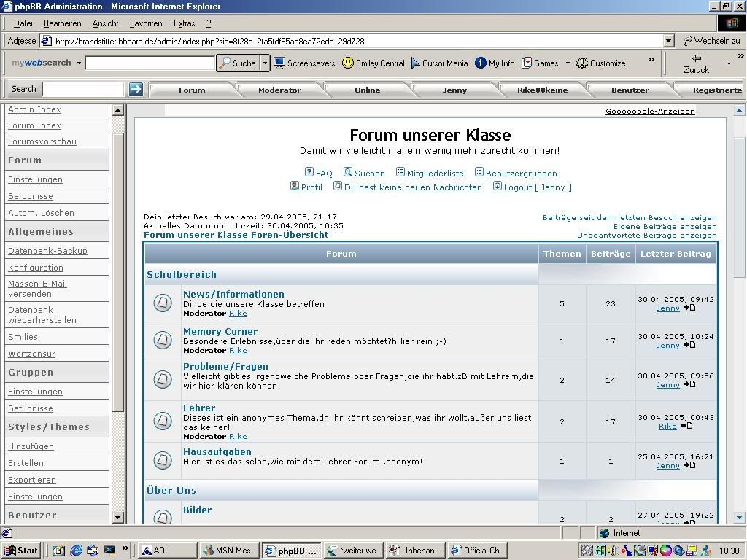Open the Ansicht menu
The width and height of the screenshot is (747, 560).
tap(105, 23)
